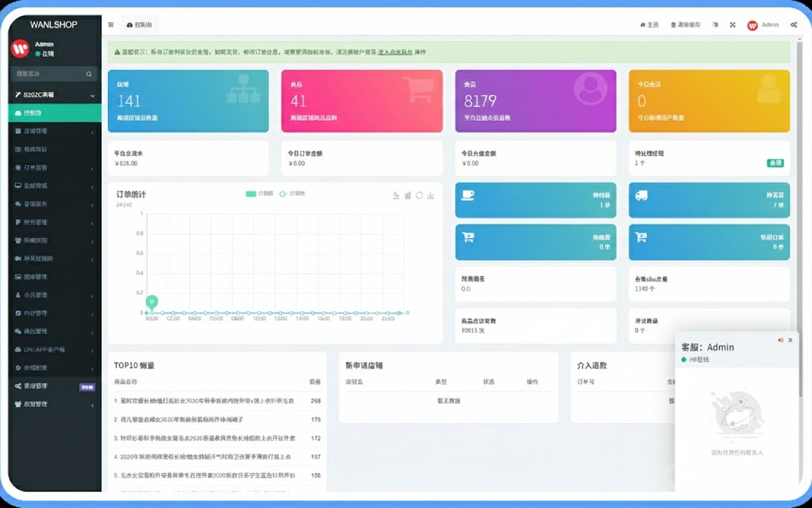Viewport: 812px width, 508px height.
Task: Click the clear cache button with trash icon
Action: (x=685, y=25)
